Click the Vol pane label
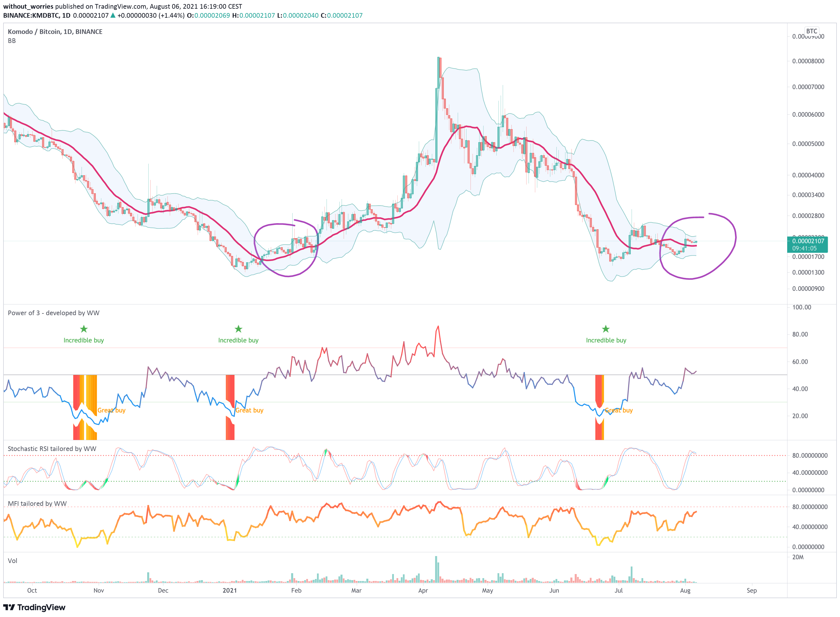 (x=12, y=561)
